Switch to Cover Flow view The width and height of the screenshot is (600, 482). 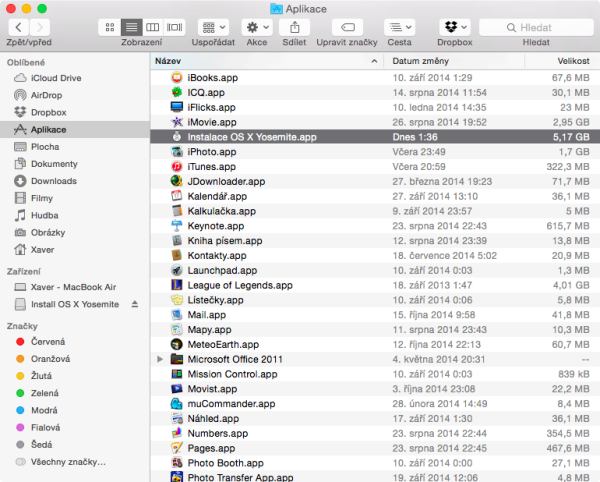pos(175,26)
